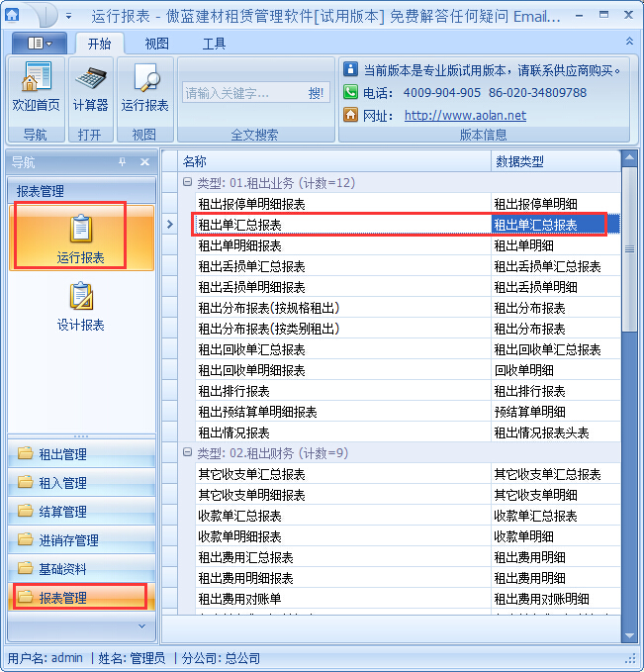Select 运行报表 in the navigation panel
The width and height of the screenshot is (644, 672).
tap(81, 238)
